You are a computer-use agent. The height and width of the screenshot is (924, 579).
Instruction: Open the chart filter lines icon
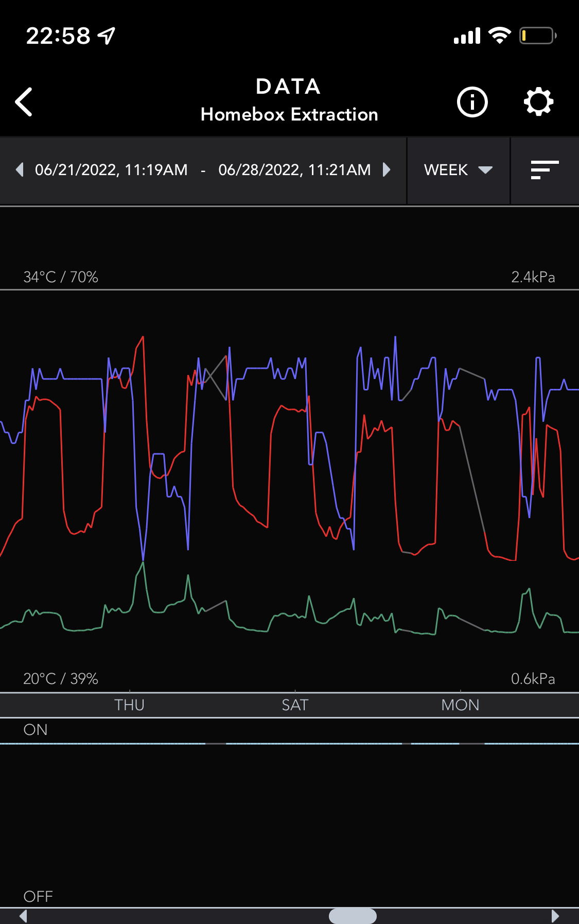coord(545,170)
